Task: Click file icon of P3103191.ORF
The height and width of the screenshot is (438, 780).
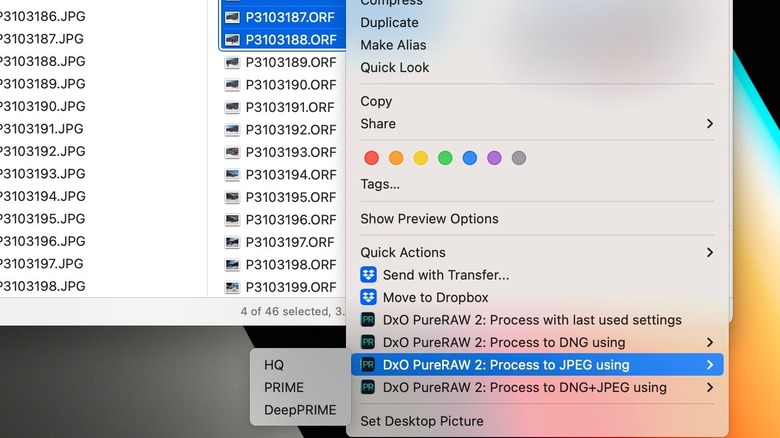Action: 232,107
